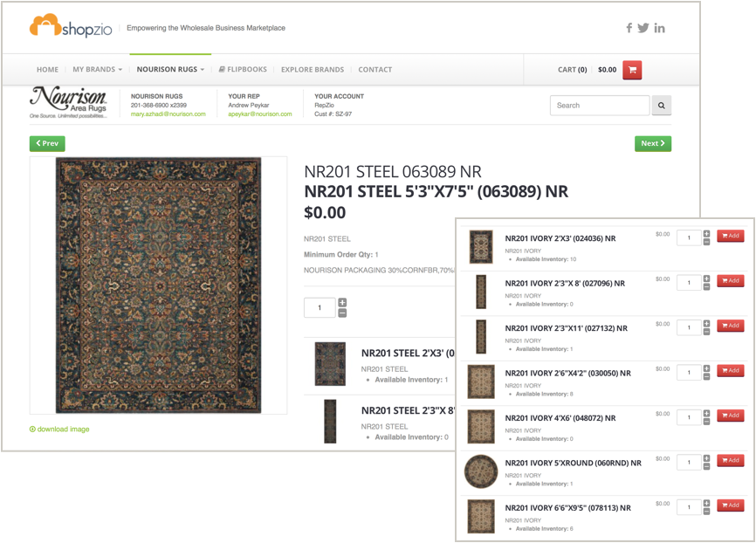
Task: Open the Facebook icon in header
Action: point(629,28)
